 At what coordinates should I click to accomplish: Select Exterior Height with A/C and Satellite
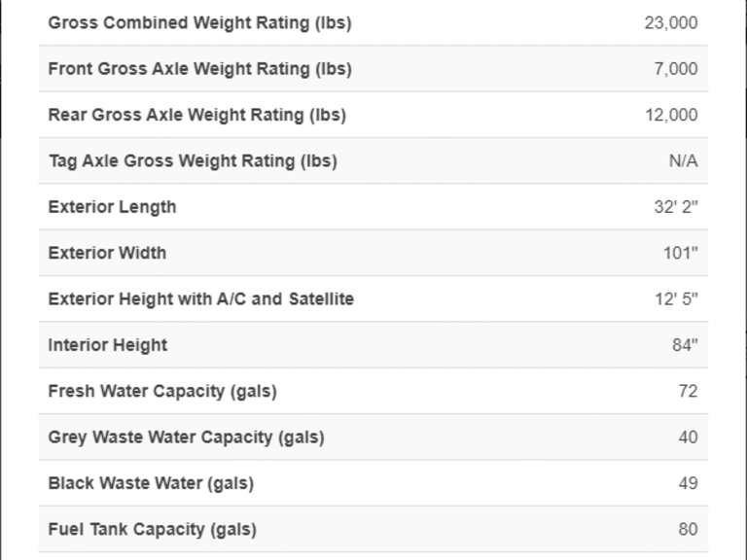pyautogui.click(x=201, y=299)
